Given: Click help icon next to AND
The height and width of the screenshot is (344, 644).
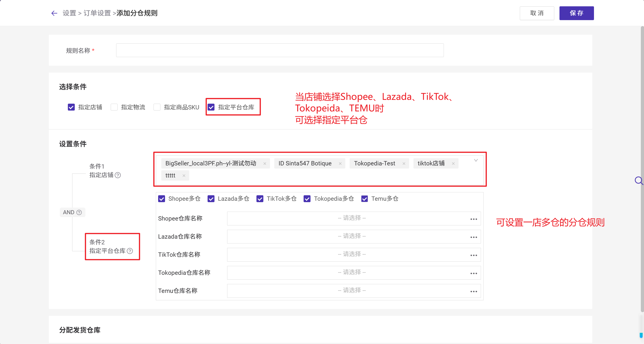Looking at the screenshot, I should (x=79, y=212).
